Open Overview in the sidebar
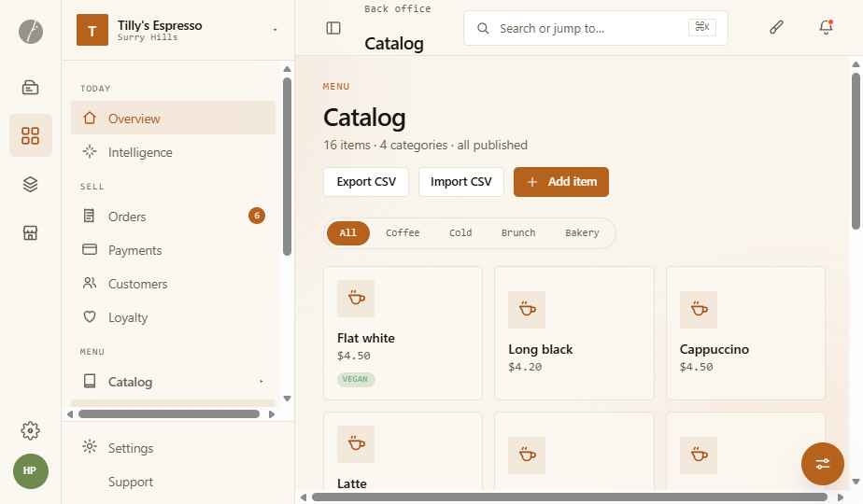 pyautogui.click(x=174, y=119)
